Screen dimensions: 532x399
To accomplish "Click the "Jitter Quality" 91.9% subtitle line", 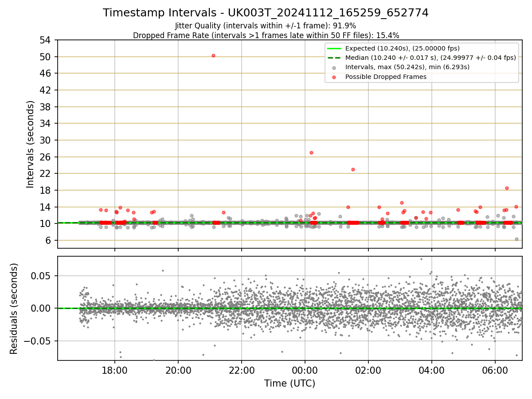I will 266,26.
